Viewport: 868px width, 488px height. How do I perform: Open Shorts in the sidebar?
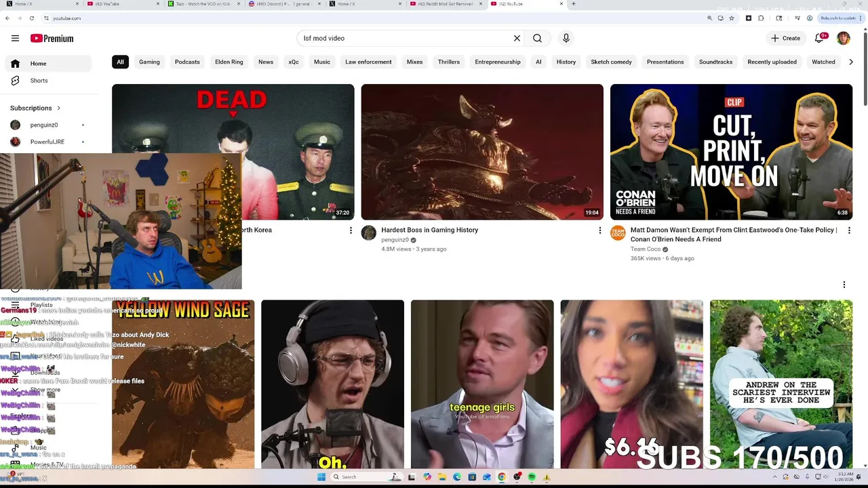coord(48,81)
